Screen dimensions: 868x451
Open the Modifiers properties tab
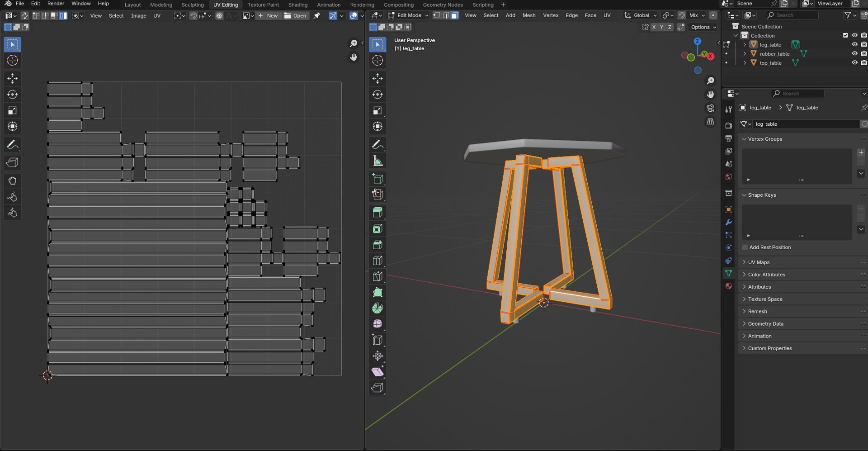(728, 223)
